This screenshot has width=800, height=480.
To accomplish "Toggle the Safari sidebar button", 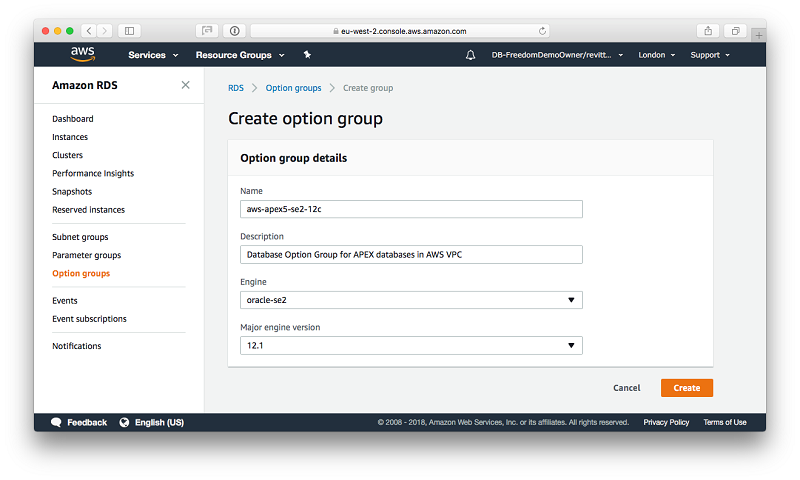I will [x=130, y=31].
